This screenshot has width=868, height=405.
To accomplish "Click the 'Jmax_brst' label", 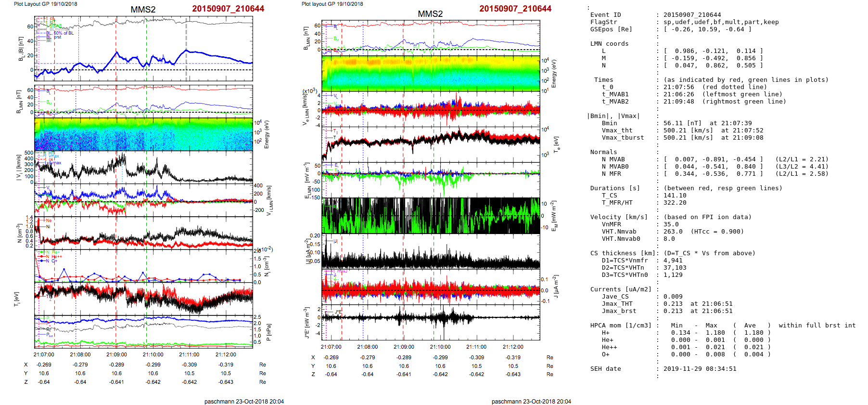I will (x=619, y=311).
